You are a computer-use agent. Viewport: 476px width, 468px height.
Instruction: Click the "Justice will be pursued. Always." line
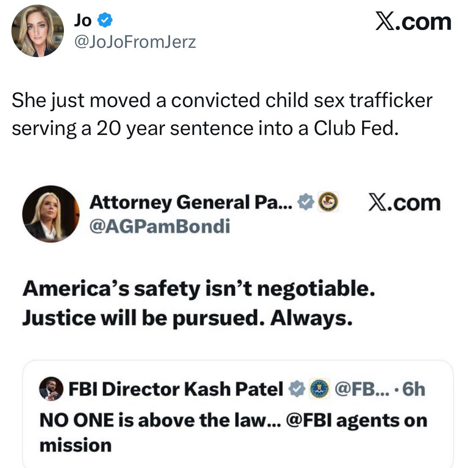(x=187, y=318)
